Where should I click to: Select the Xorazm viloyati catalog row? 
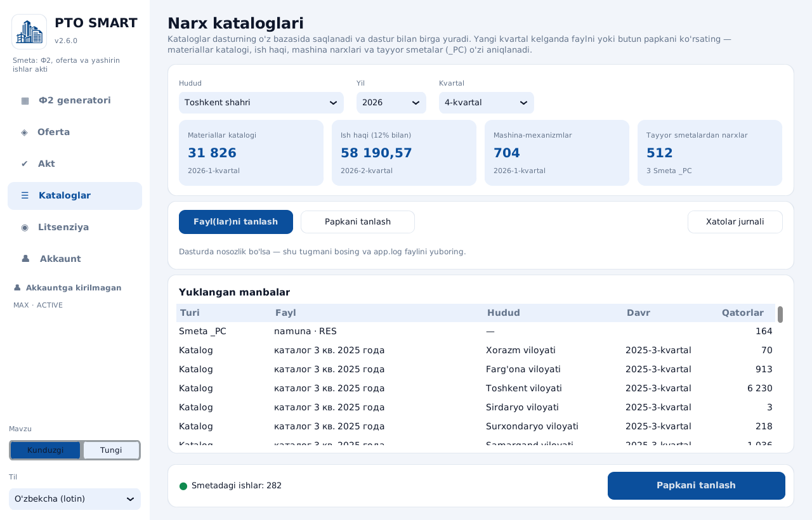[476, 350]
